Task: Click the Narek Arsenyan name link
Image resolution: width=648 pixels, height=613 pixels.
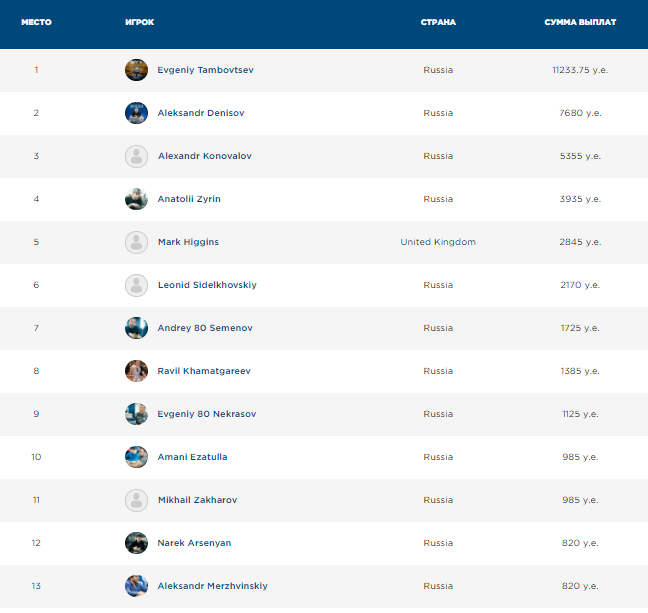Action: [x=194, y=543]
